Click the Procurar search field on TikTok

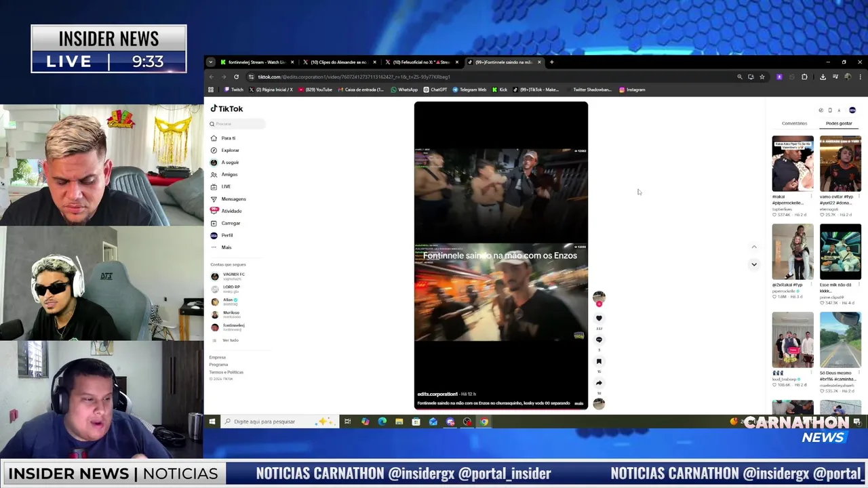[x=237, y=124]
